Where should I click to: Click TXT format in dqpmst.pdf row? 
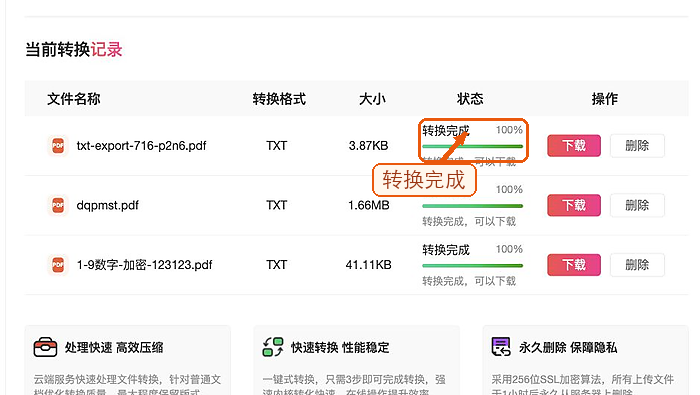(276, 205)
